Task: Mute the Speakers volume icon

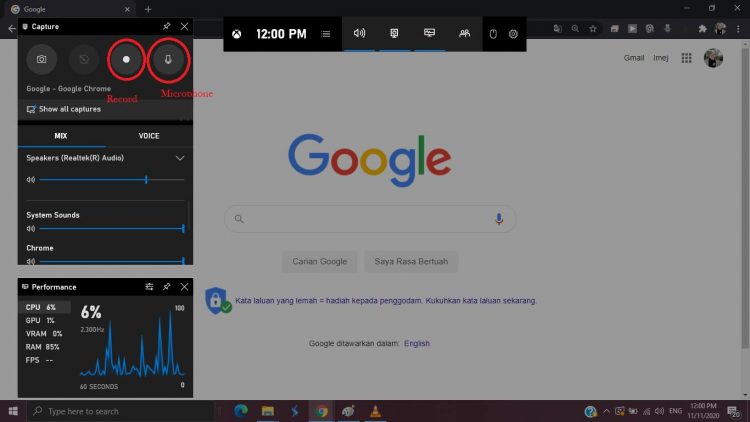Action: [31, 180]
